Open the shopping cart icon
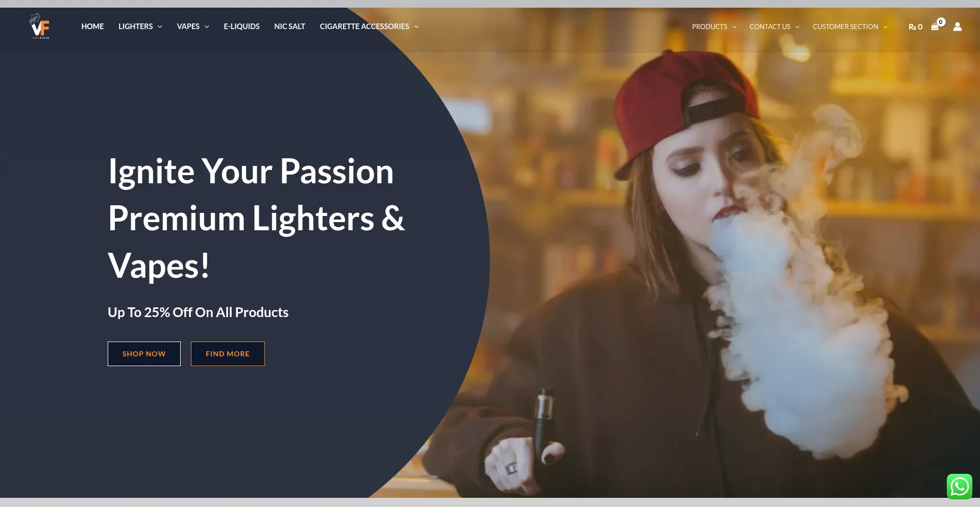 pyautogui.click(x=935, y=27)
